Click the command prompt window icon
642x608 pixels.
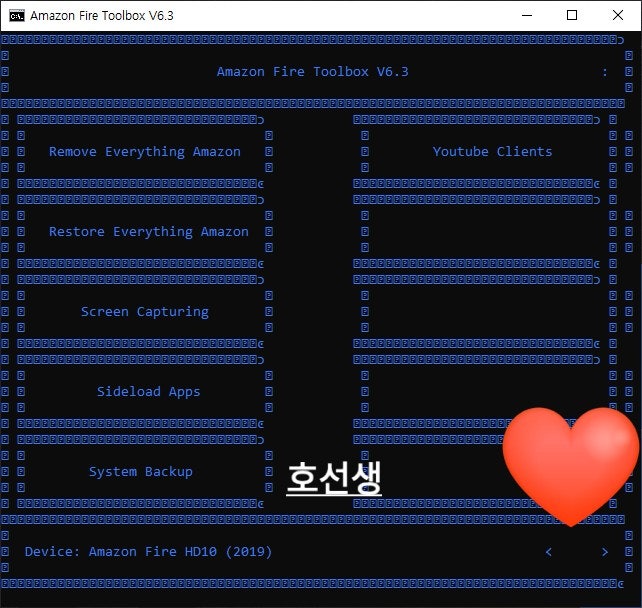[17, 16]
